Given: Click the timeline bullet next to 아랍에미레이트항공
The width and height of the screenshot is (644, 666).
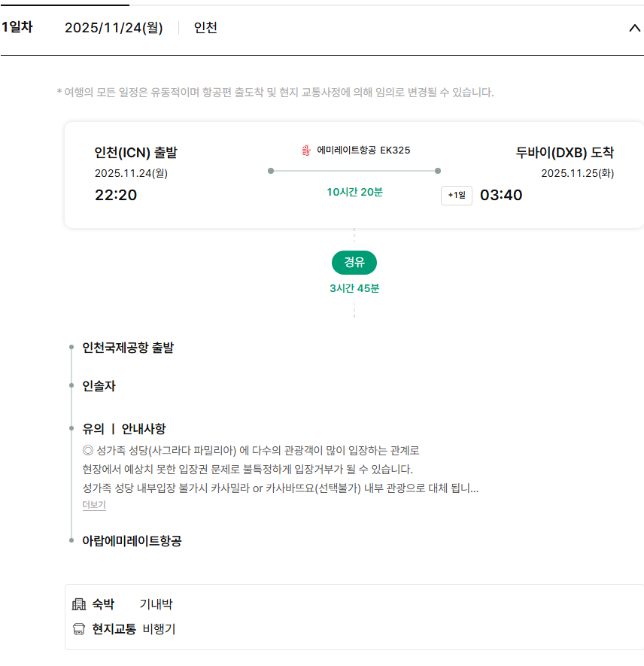Looking at the screenshot, I should point(71,540).
